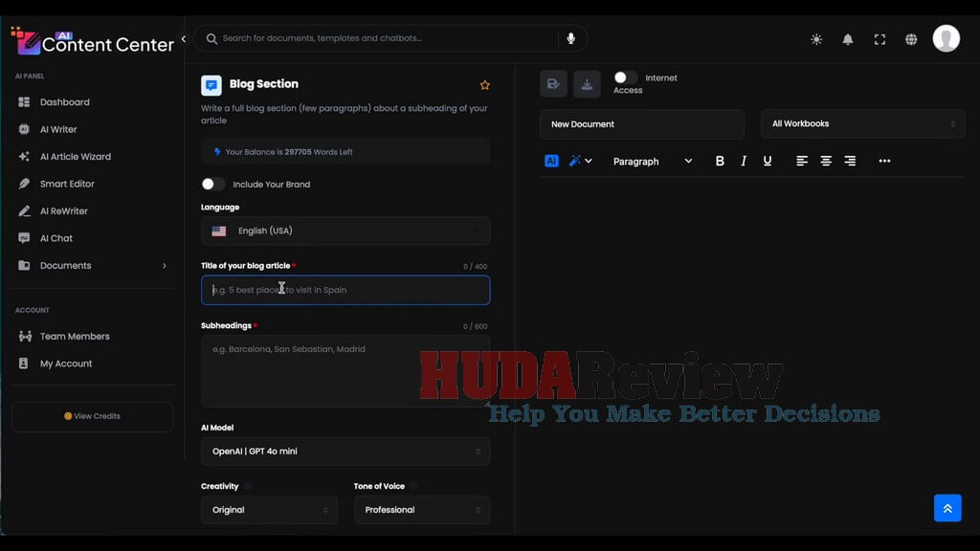This screenshot has height=551, width=980.
Task: Toggle bold formatting
Action: coord(720,161)
